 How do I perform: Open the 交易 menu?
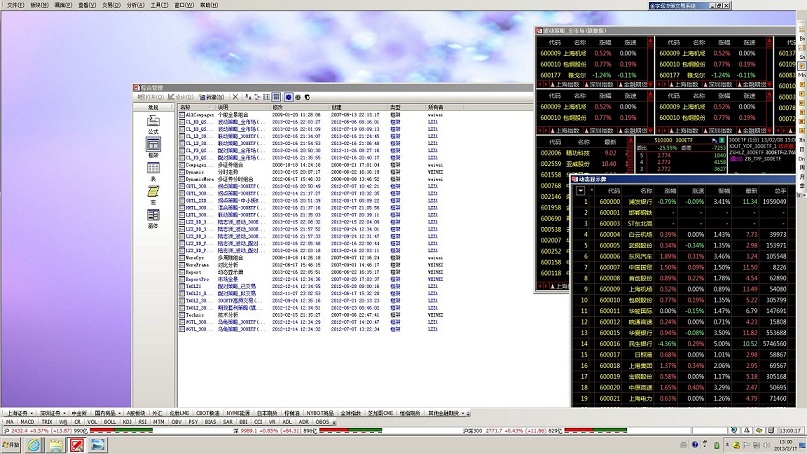click(x=111, y=5)
